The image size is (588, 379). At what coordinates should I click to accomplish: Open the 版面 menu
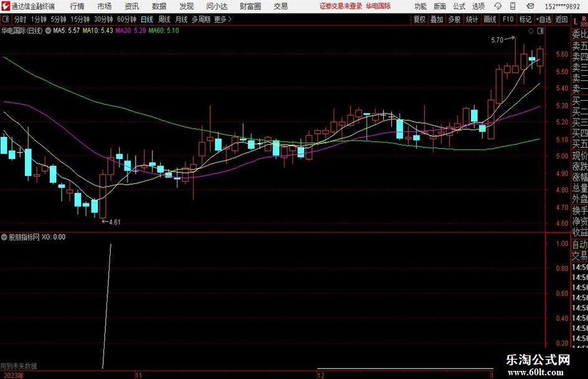pyautogui.click(x=440, y=6)
